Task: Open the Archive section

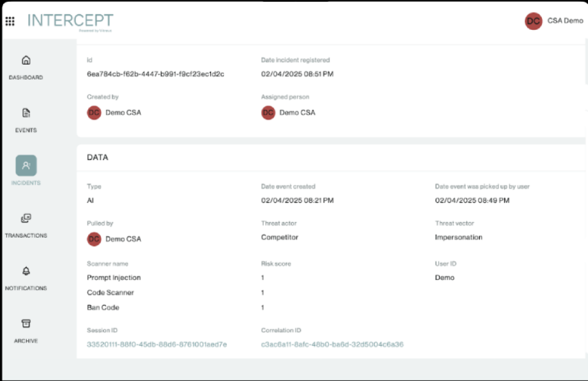Action: pos(25,323)
